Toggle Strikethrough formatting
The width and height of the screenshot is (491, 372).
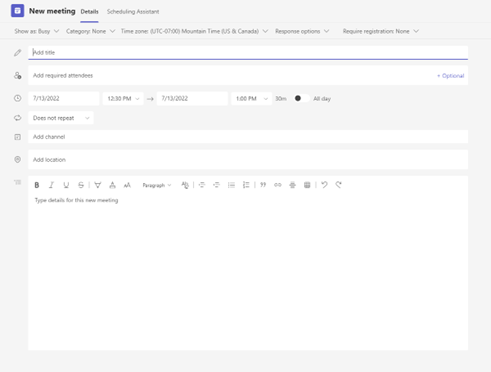pos(81,185)
